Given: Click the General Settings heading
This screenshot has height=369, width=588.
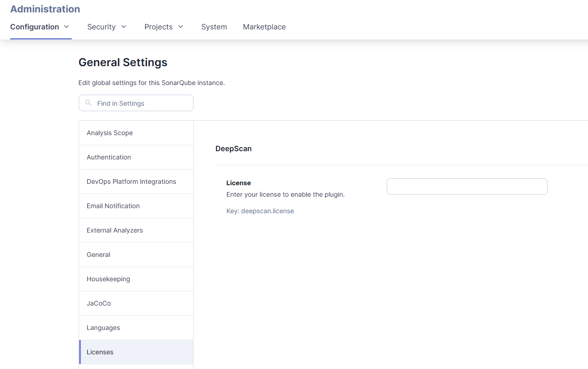Looking at the screenshot, I should tap(123, 62).
